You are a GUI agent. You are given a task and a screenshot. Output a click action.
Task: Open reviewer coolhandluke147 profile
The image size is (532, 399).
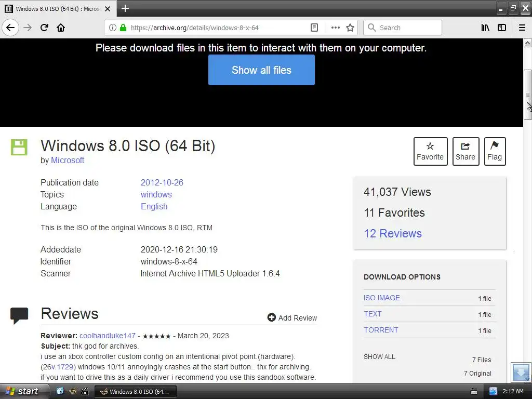(x=107, y=336)
